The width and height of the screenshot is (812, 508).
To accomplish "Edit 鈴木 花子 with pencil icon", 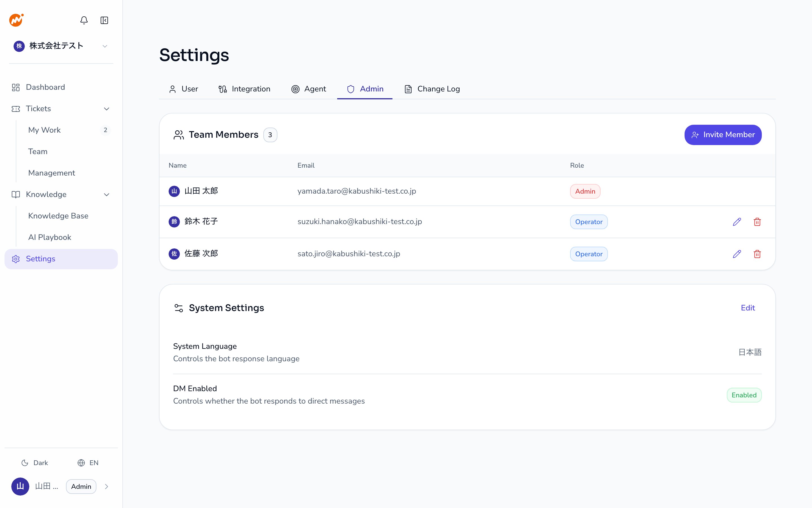I will tap(737, 222).
